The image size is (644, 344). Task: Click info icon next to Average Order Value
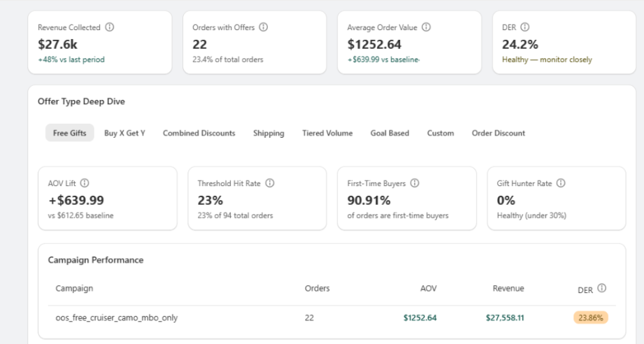[427, 27]
